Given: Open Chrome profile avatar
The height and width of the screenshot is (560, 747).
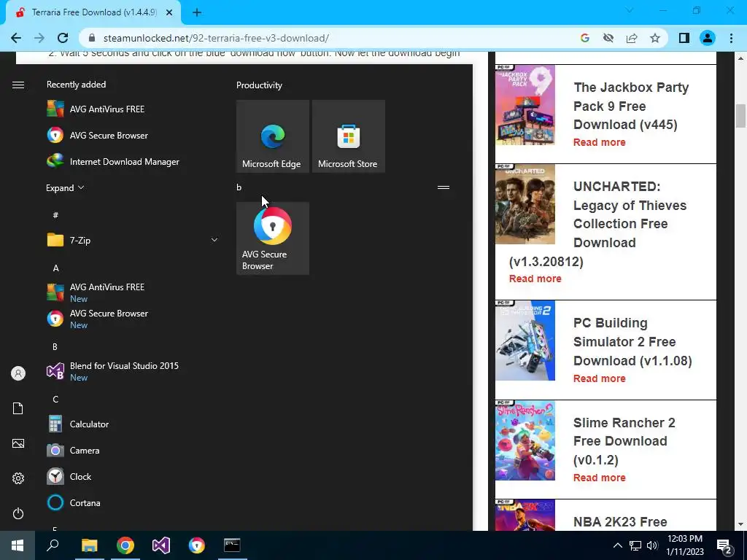Looking at the screenshot, I should point(708,38).
